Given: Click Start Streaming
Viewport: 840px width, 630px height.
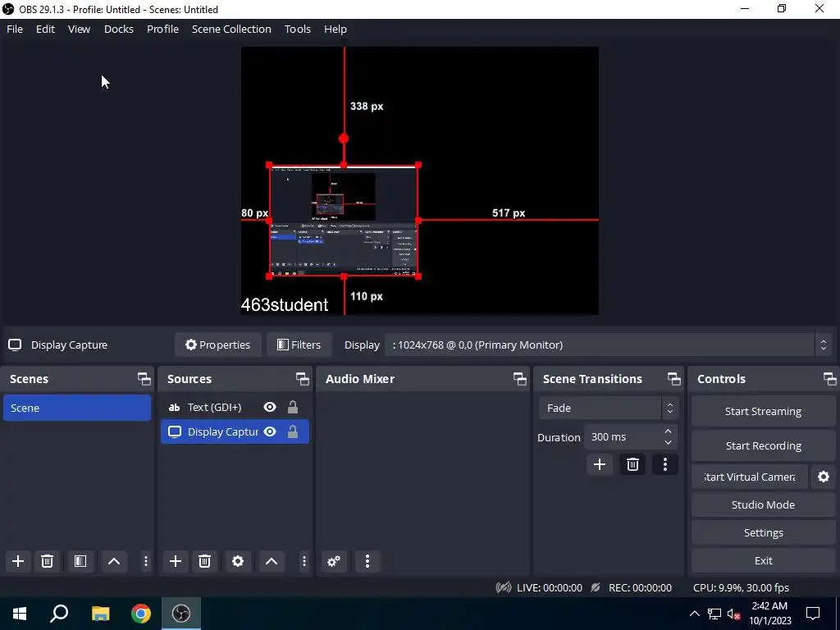Looking at the screenshot, I should [x=763, y=411].
